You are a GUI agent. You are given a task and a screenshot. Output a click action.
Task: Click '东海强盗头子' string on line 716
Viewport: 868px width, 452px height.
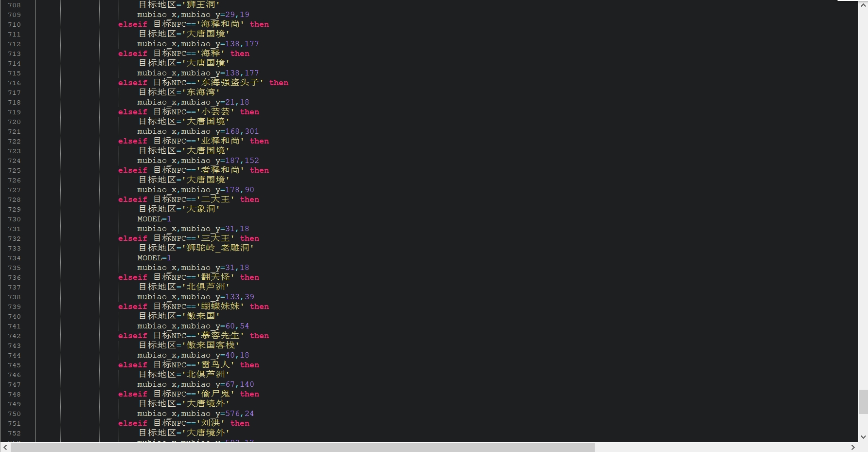[230, 83]
